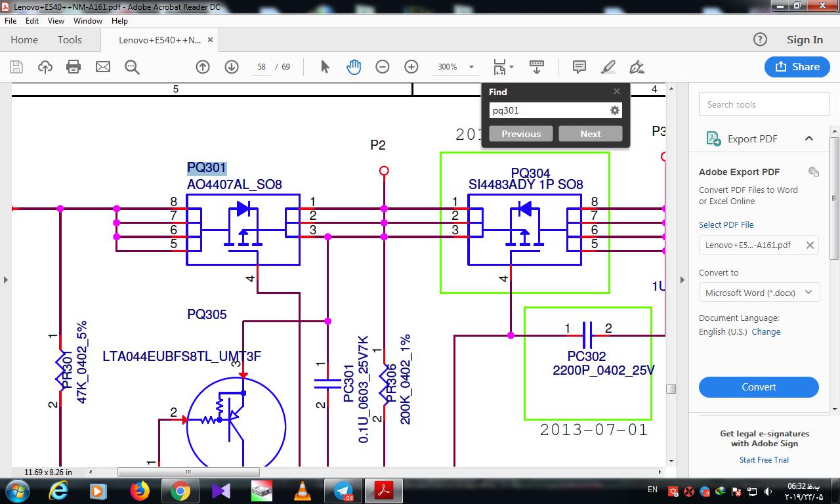Image resolution: width=840 pixels, height=504 pixels.
Task: Click the Search tools field
Action: (765, 104)
